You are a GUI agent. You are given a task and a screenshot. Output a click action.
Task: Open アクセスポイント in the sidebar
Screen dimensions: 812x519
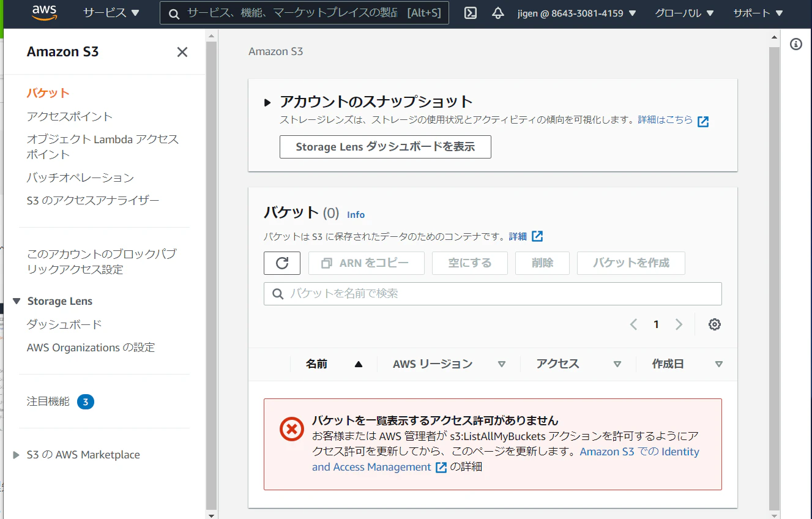[x=70, y=116]
